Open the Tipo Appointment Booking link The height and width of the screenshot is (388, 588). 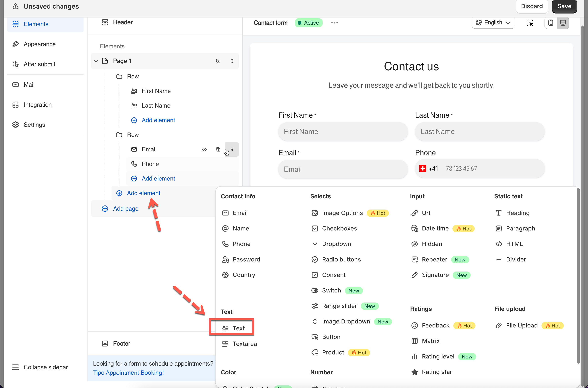click(x=128, y=372)
